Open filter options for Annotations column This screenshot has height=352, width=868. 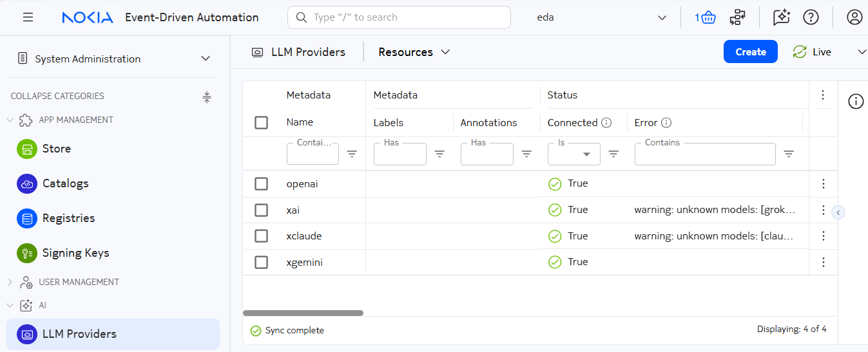click(526, 154)
